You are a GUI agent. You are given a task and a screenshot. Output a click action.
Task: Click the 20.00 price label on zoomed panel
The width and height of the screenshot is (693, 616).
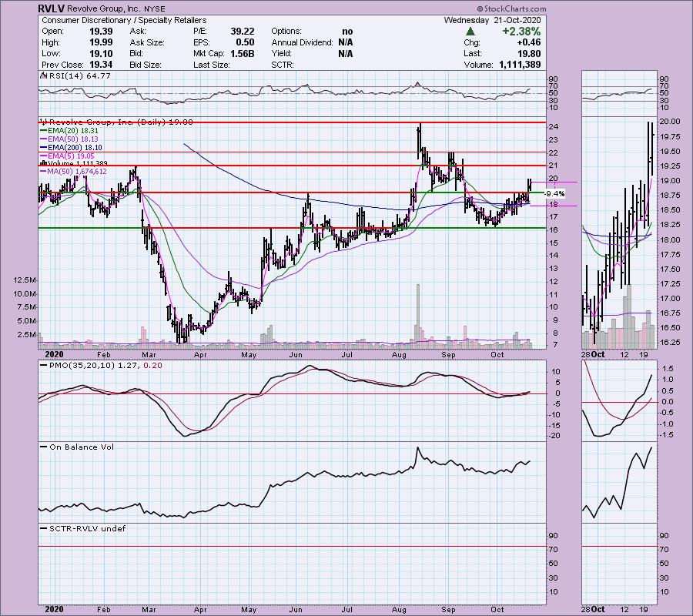click(670, 122)
